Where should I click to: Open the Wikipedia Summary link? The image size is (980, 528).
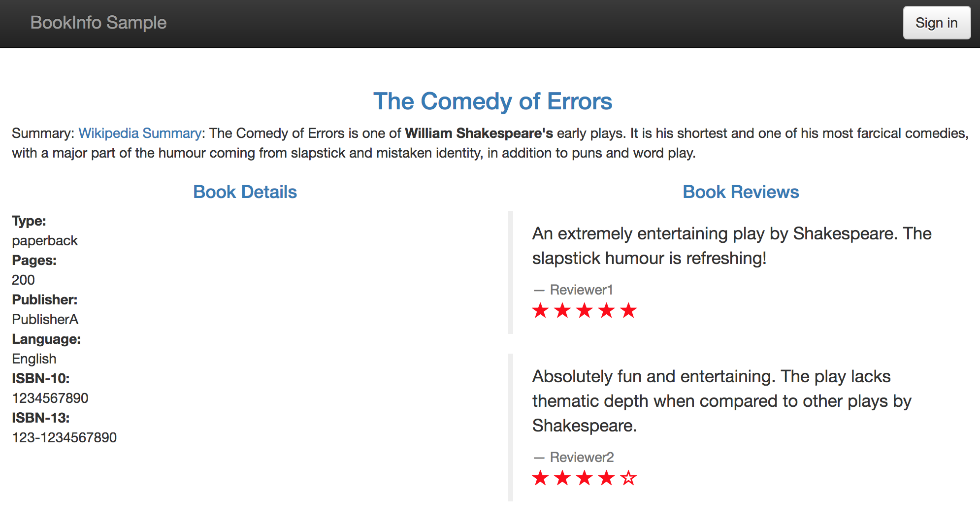click(x=140, y=133)
